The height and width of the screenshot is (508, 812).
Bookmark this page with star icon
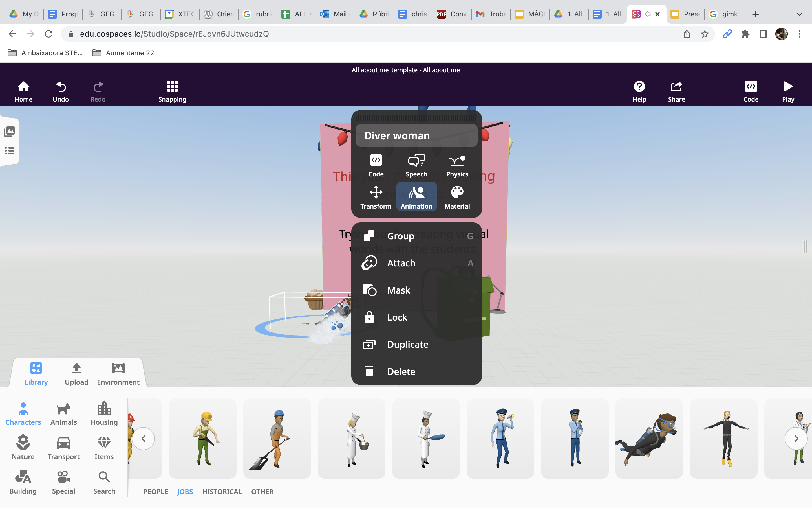[x=705, y=34]
